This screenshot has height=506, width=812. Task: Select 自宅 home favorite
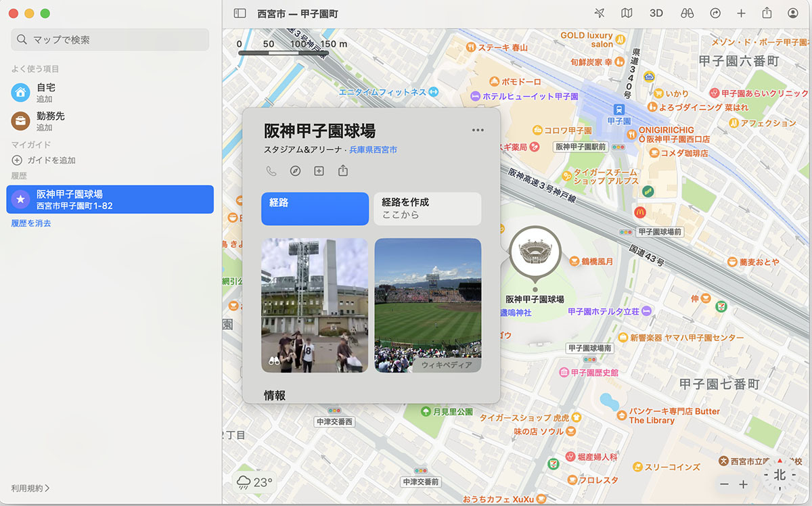click(x=110, y=93)
